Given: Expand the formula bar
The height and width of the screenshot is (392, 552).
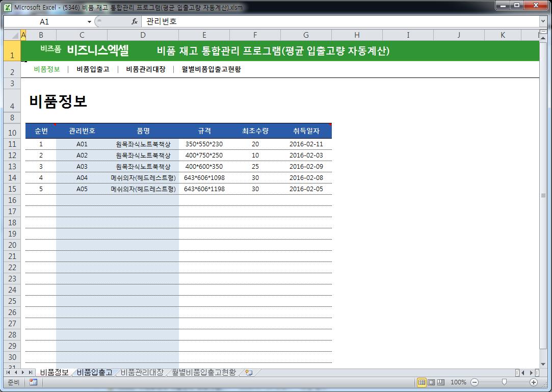Looking at the screenshot, I should (543, 22).
